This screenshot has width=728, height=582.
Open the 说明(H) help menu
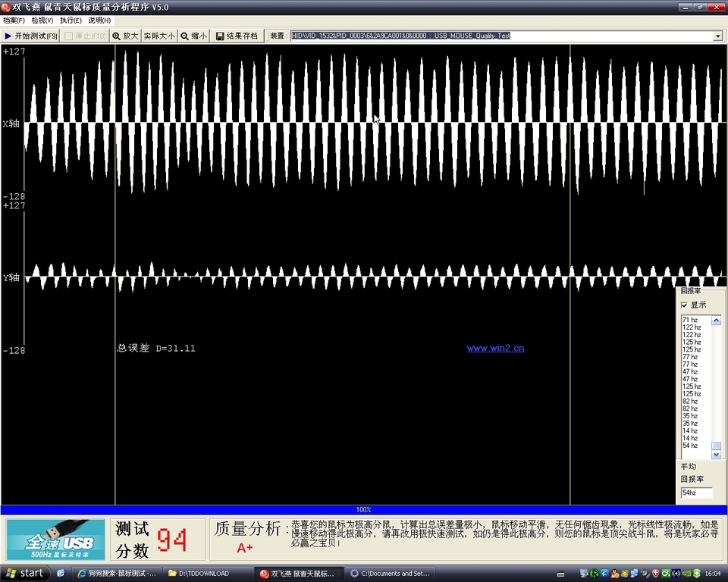point(99,20)
